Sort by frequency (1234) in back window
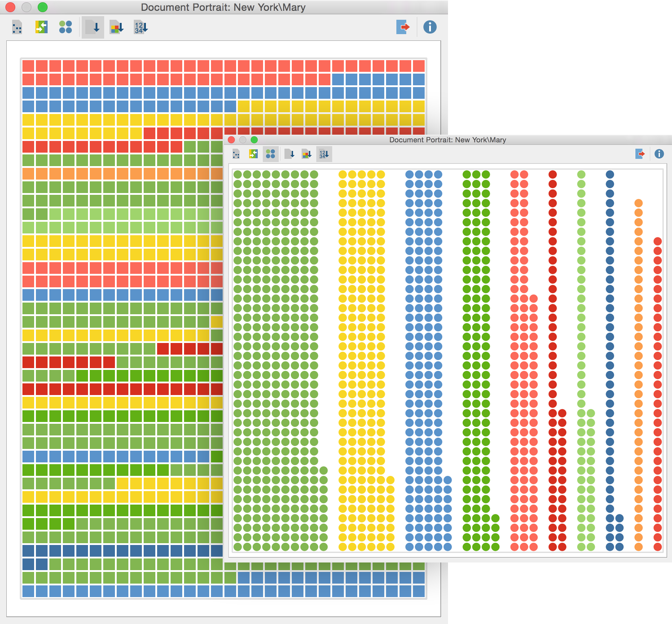The width and height of the screenshot is (672, 624). coord(141,27)
